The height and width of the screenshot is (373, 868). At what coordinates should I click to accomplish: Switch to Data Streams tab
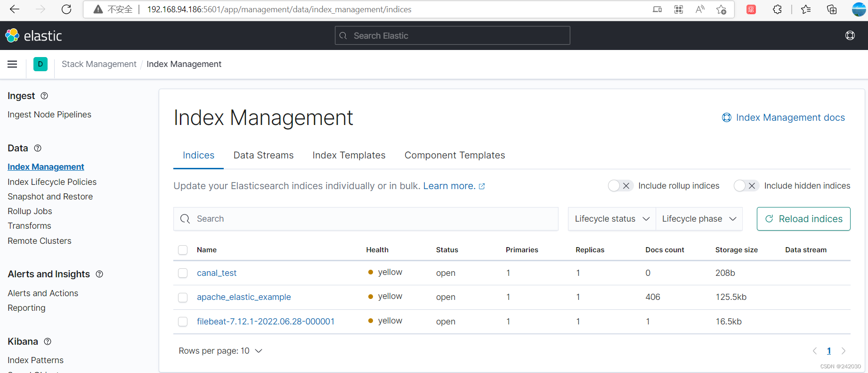tap(263, 155)
